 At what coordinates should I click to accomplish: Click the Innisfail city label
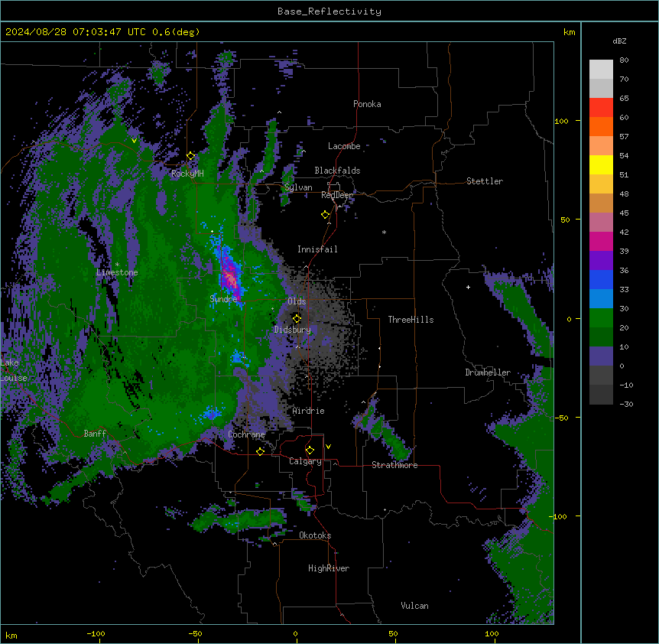(x=317, y=249)
